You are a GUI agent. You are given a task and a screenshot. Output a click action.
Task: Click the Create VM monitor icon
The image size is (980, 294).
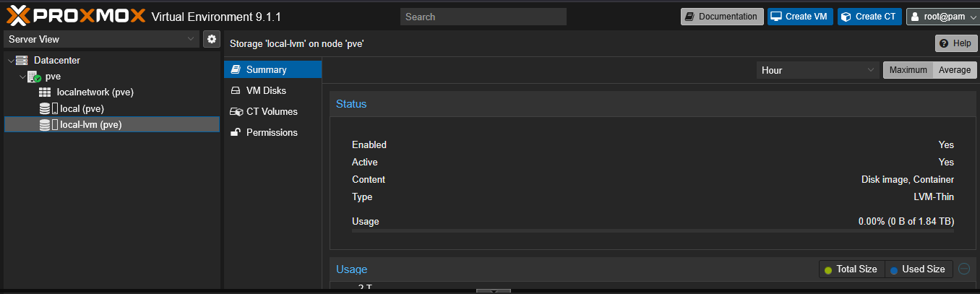775,17
